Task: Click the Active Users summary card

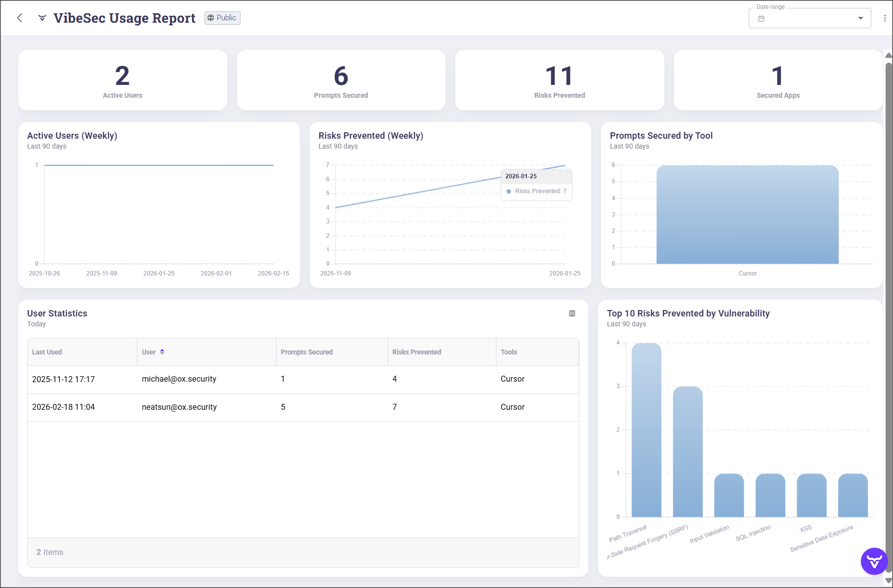Action: point(122,80)
